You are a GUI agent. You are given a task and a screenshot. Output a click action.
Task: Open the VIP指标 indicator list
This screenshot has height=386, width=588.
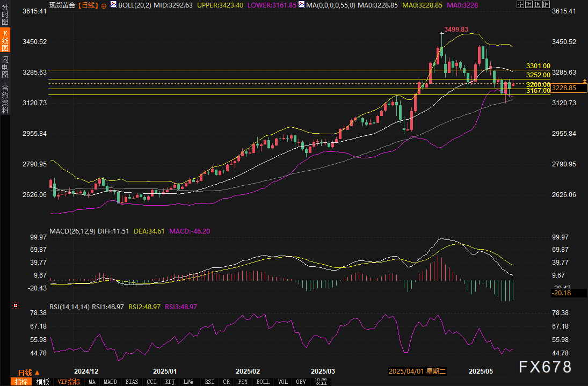point(69,382)
